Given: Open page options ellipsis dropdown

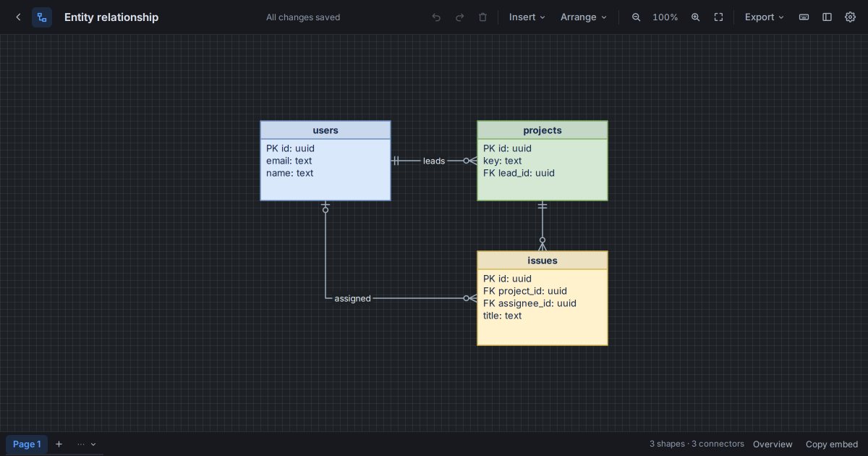Looking at the screenshot, I should point(87,444).
